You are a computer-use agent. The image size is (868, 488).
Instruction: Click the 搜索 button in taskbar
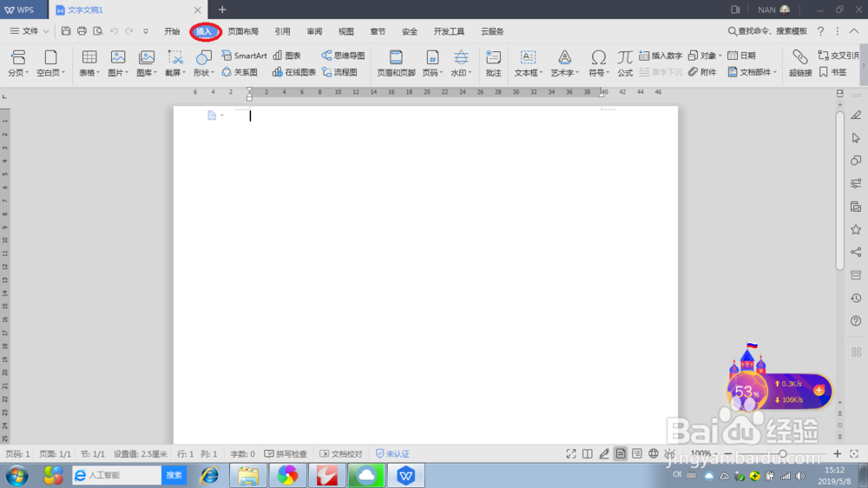174,475
